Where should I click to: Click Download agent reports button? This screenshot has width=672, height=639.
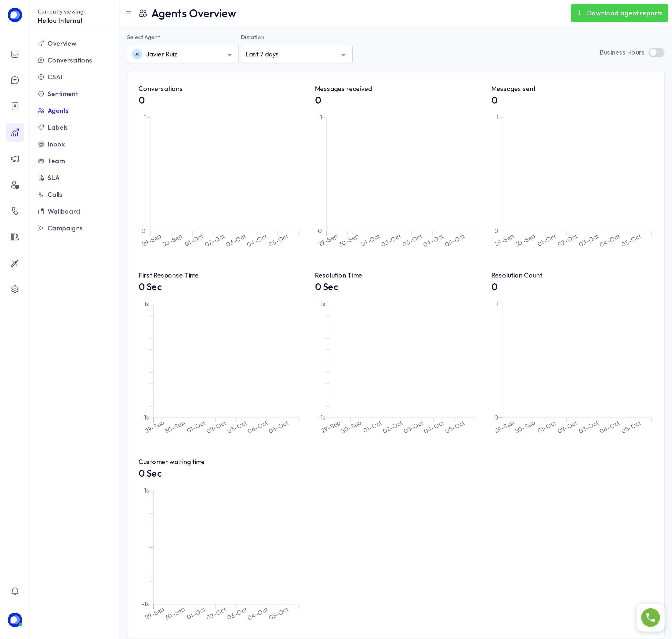point(619,13)
